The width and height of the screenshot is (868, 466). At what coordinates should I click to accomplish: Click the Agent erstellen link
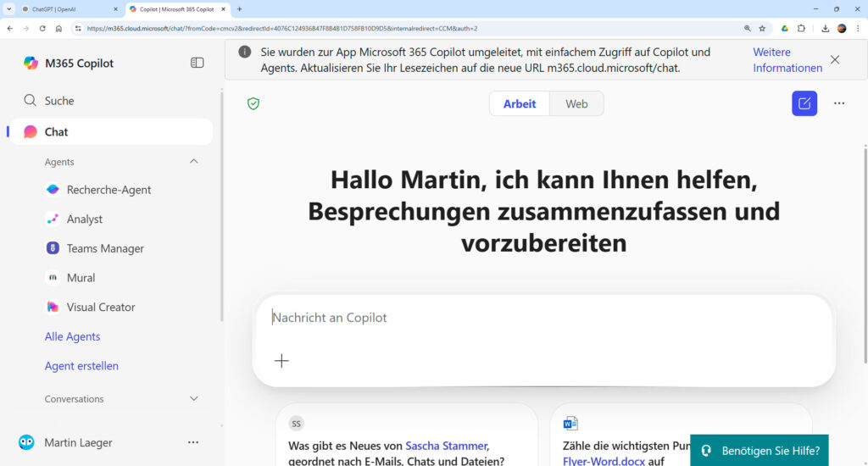pyautogui.click(x=81, y=366)
